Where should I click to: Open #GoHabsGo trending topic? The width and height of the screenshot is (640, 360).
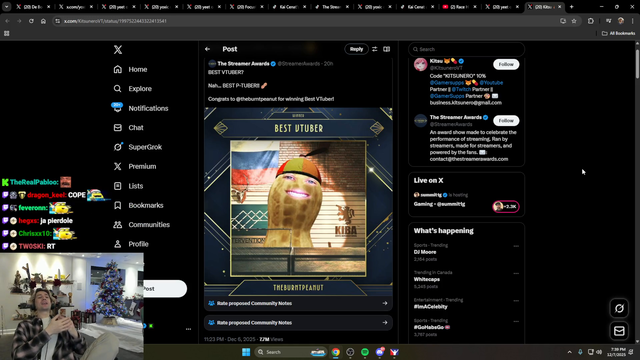[x=432, y=327]
